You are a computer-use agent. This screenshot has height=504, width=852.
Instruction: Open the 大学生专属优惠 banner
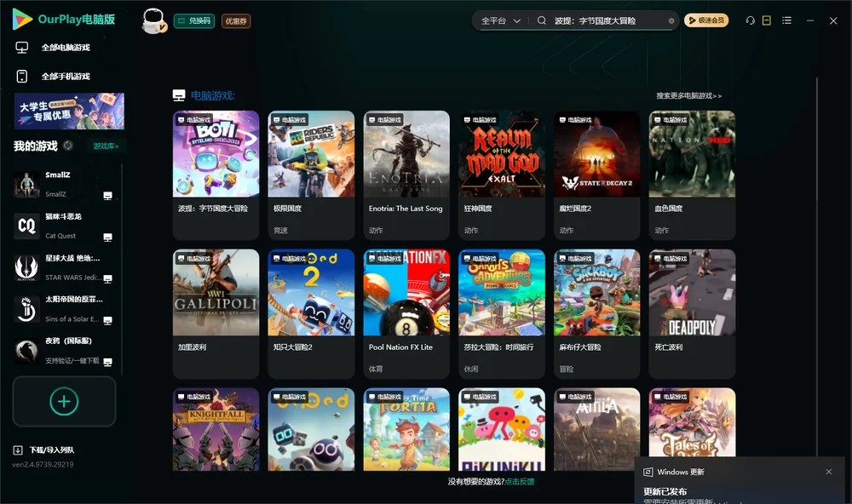tap(69, 111)
